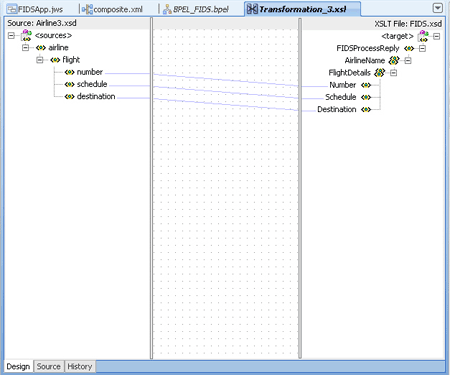Click the FIDSProcessReply element icon
The width and height of the screenshot is (450, 375).
tap(409, 49)
